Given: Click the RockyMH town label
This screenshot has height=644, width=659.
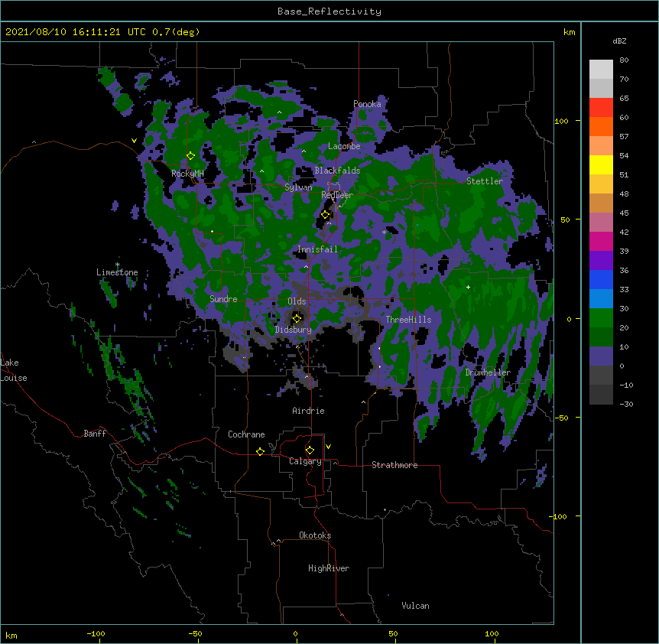Looking at the screenshot, I should click(188, 174).
